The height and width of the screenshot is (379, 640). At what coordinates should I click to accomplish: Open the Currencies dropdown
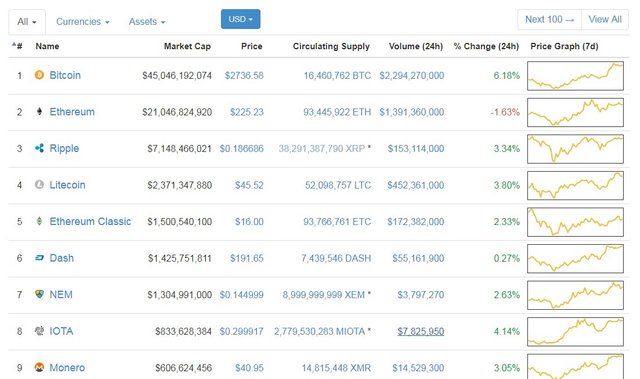pyautogui.click(x=82, y=22)
